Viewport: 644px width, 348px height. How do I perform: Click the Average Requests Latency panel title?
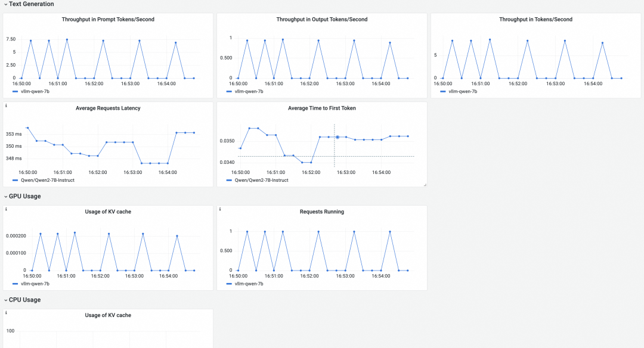coord(108,108)
